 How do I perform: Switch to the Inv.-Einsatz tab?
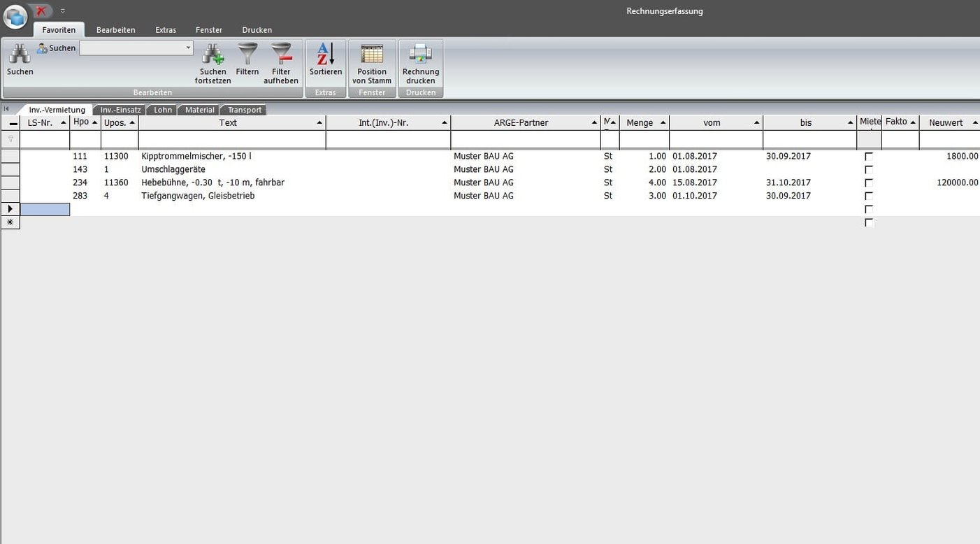pyautogui.click(x=120, y=110)
